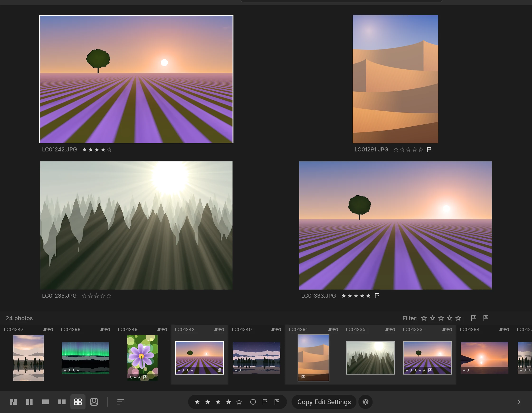532x413 pixels.
Task: Set one-star rating in bottom toolbar
Action: click(x=197, y=402)
